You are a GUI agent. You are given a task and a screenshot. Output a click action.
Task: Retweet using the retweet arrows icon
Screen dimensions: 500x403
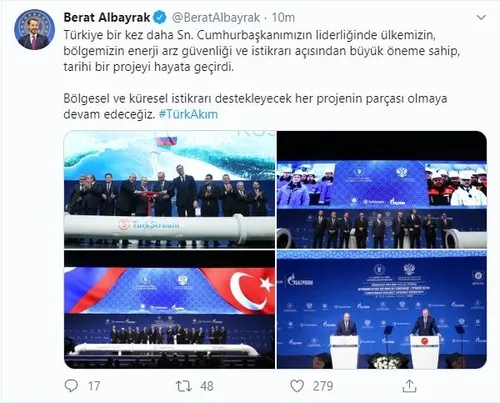(184, 386)
